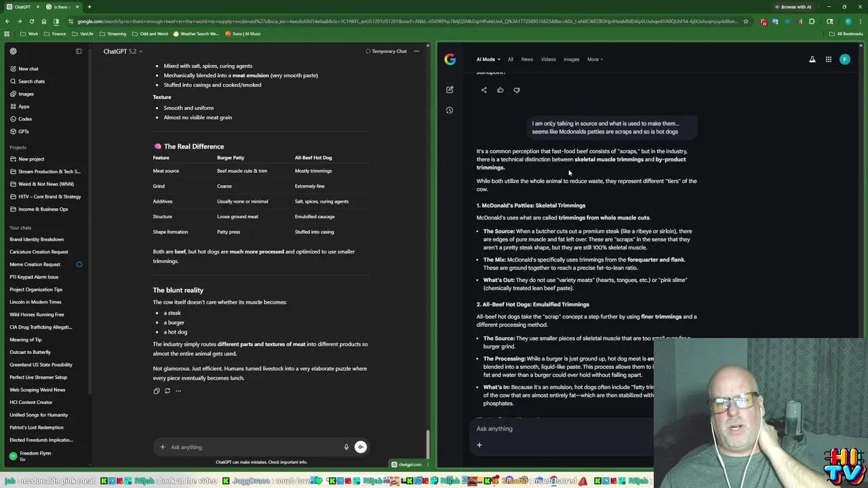
Task: Give thumbs up to AI response
Action: (500, 89)
